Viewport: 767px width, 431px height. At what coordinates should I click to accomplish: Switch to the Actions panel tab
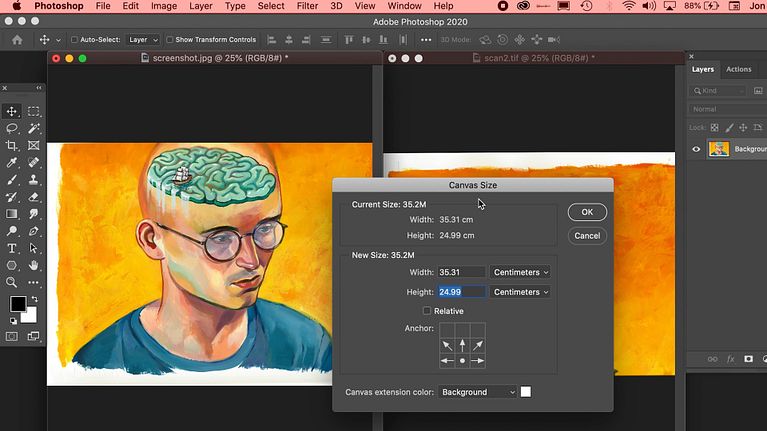738,69
